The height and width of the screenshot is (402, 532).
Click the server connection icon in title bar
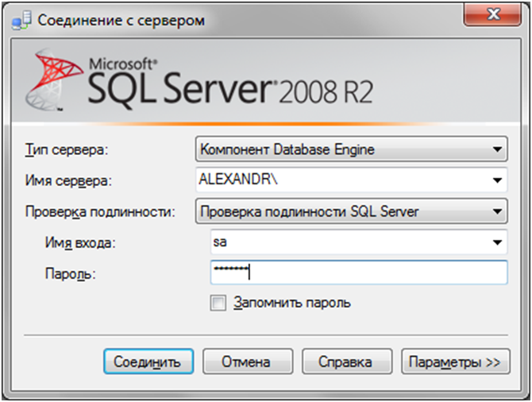pos(21,20)
